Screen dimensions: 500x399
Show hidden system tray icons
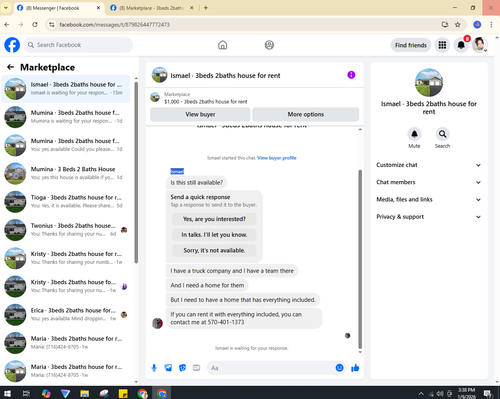click(x=421, y=394)
